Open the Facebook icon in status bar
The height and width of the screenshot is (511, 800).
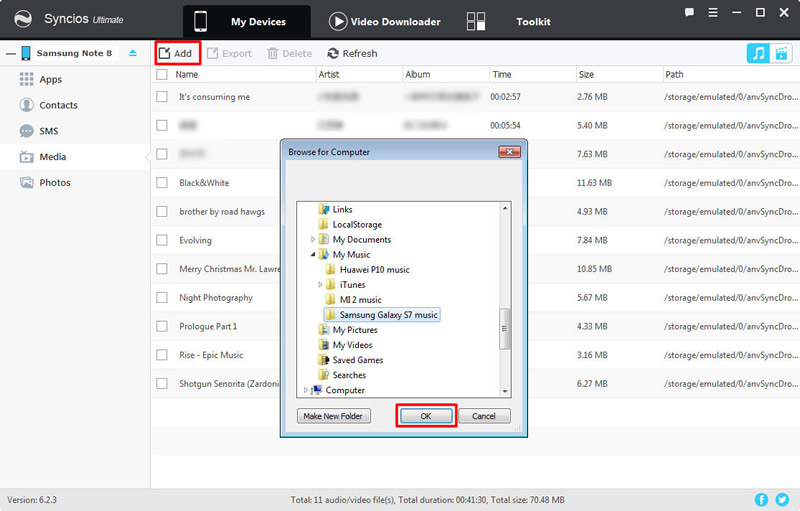pyautogui.click(x=761, y=499)
